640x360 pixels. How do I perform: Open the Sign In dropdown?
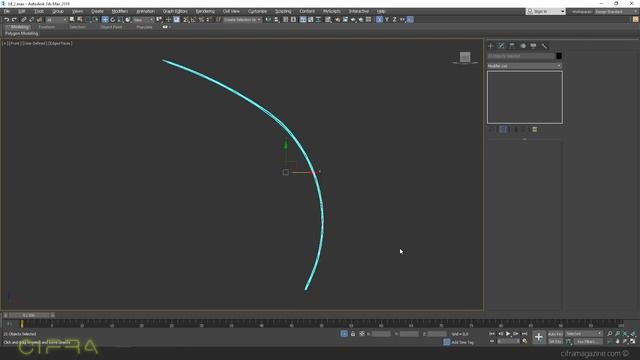coord(546,11)
